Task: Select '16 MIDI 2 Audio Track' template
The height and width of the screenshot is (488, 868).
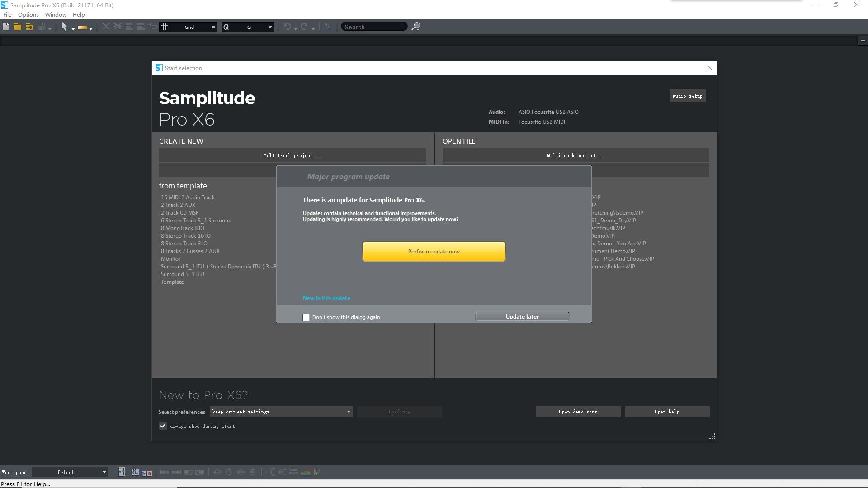Action: [188, 197]
